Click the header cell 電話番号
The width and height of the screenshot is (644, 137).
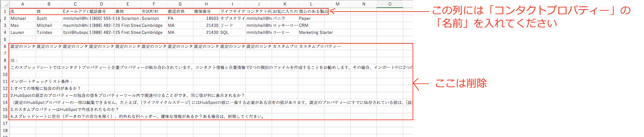tap(101, 11)
